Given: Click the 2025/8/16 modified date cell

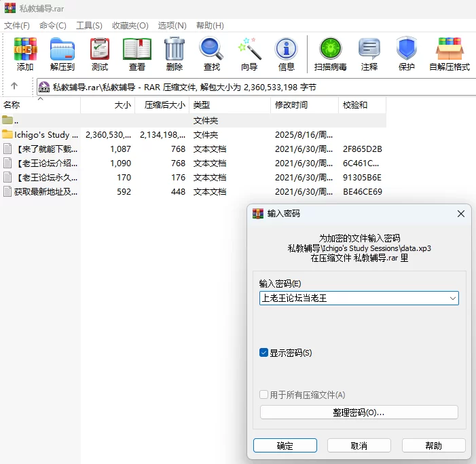Looking at the screenshot, I should [x=304, y=134].
